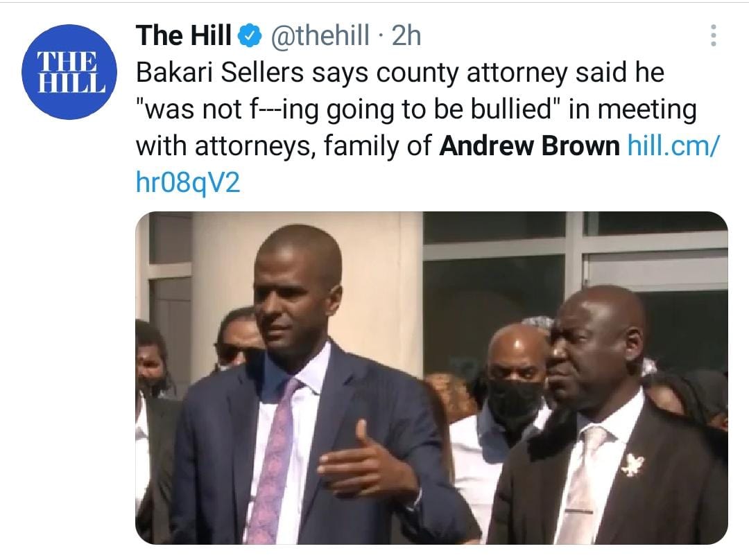Follow the hill.cm/hr08qV2 article link

click(x=673, y=145)
